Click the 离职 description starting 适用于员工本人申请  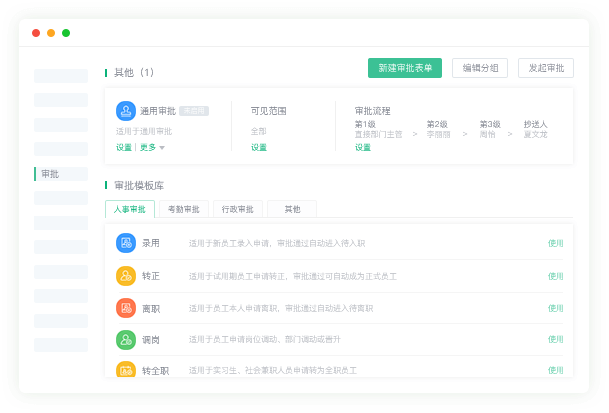coord(281,308)
